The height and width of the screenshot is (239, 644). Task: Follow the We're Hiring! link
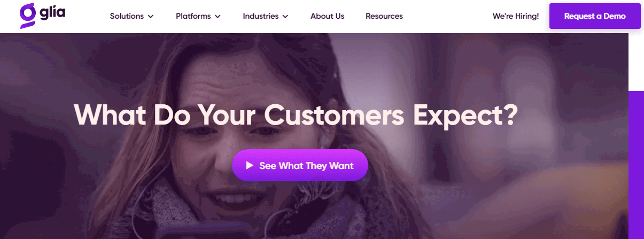coord(516,16)
